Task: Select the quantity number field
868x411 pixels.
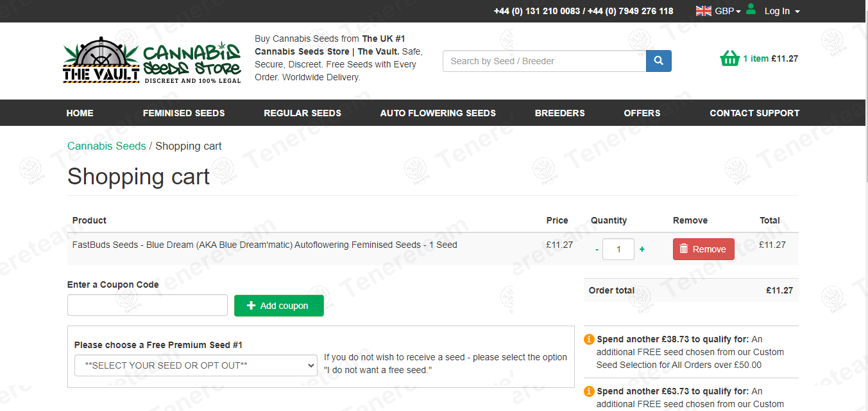Action: [618, 249]
